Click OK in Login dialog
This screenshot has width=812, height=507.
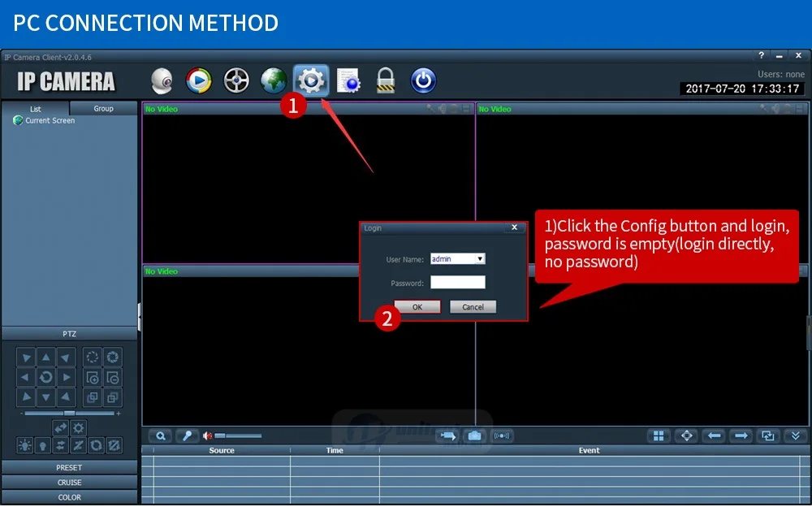(417, 307)
